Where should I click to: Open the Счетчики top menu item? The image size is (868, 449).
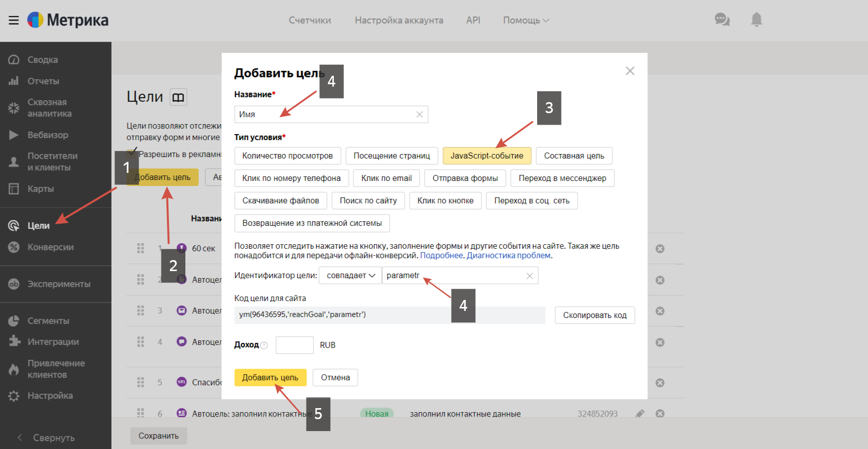310,20
